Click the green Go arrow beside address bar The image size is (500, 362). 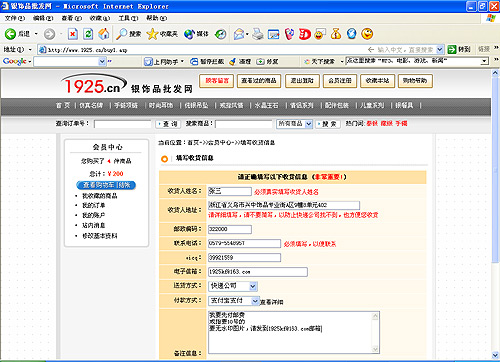pos(452,50)
